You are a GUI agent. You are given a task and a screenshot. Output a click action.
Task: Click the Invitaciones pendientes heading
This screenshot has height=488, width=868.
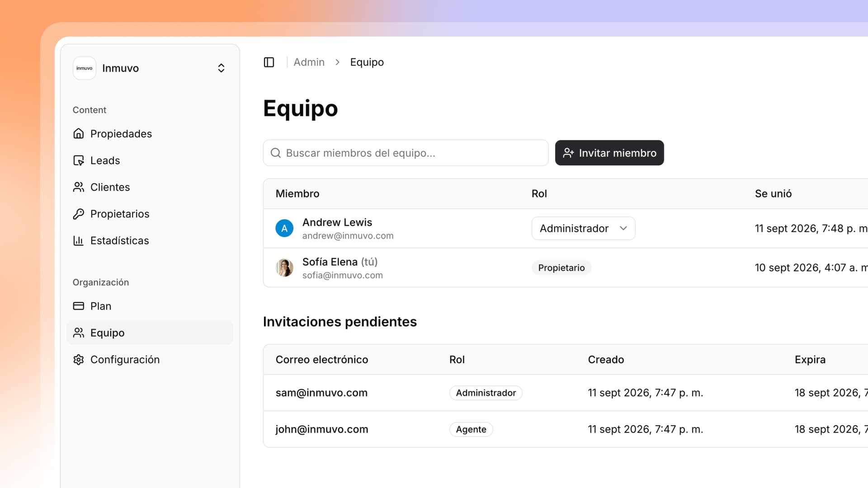coord(340,322)
